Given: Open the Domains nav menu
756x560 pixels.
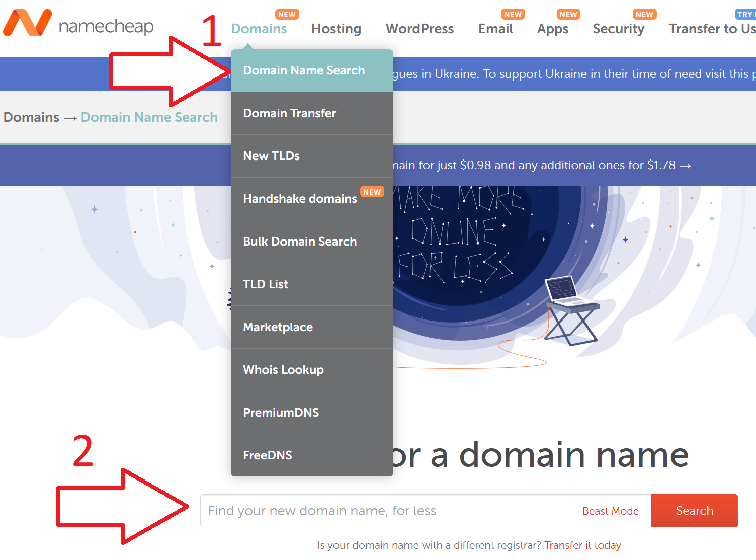Looking at the screenshot, I should point(259,29).
